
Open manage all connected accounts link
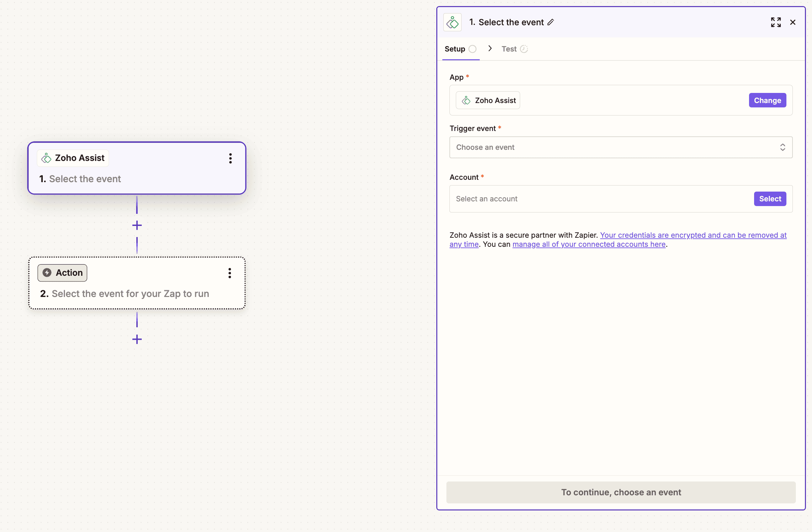(x=589, y=244)
